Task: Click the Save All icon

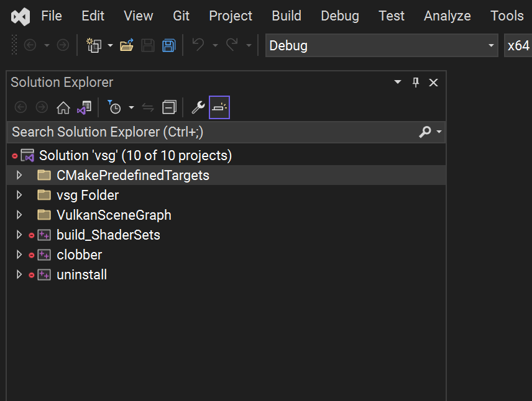Action: pyautogui.click(x=168, y=45)
